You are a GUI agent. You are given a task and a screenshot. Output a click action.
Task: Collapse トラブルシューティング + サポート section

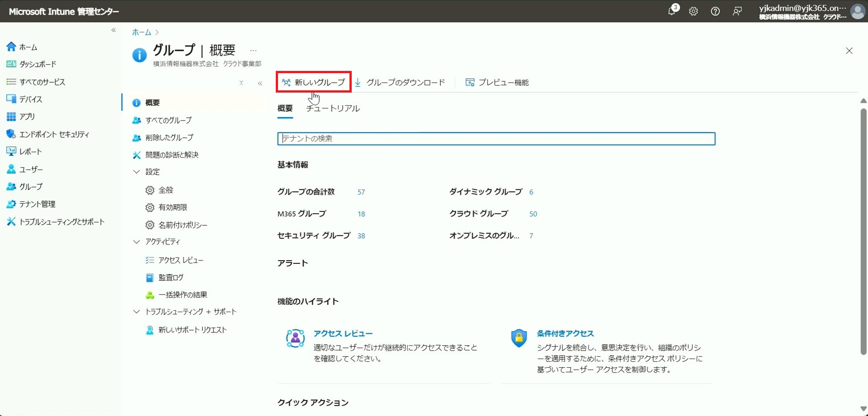pyautogui.click(x=137, y=312)
